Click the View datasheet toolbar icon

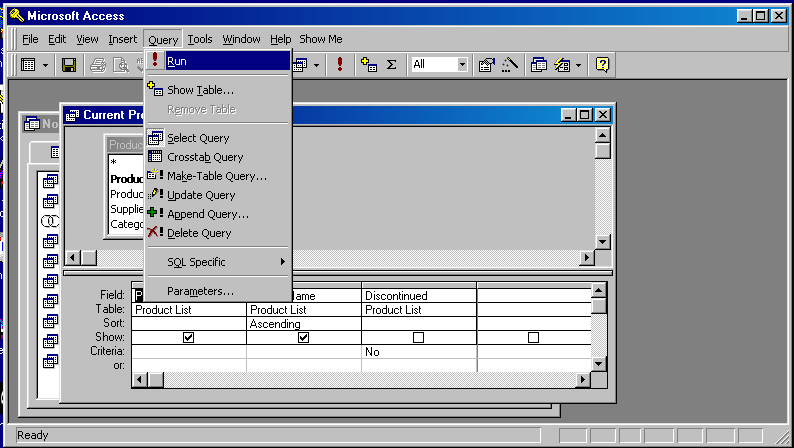[28, 65]
